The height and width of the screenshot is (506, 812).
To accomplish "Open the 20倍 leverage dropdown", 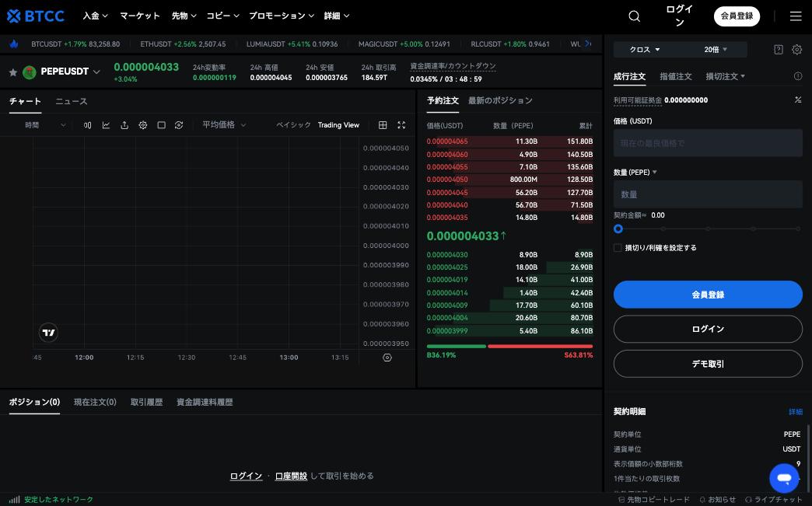I will [x=716, y=50].
